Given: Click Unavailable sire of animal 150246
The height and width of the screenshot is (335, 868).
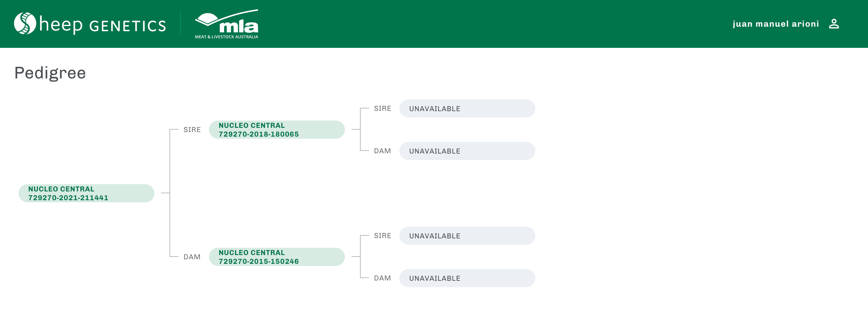Looking at the screenshot, I should (467, 236).
